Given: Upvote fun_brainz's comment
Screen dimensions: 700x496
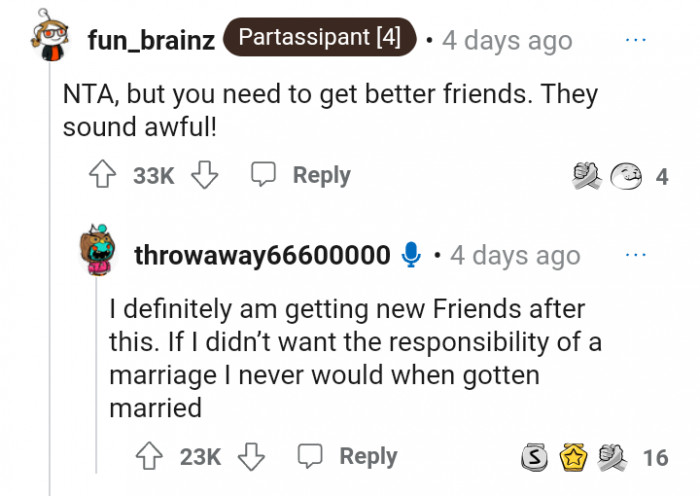Looking at the screenshot, I should 104,176.
